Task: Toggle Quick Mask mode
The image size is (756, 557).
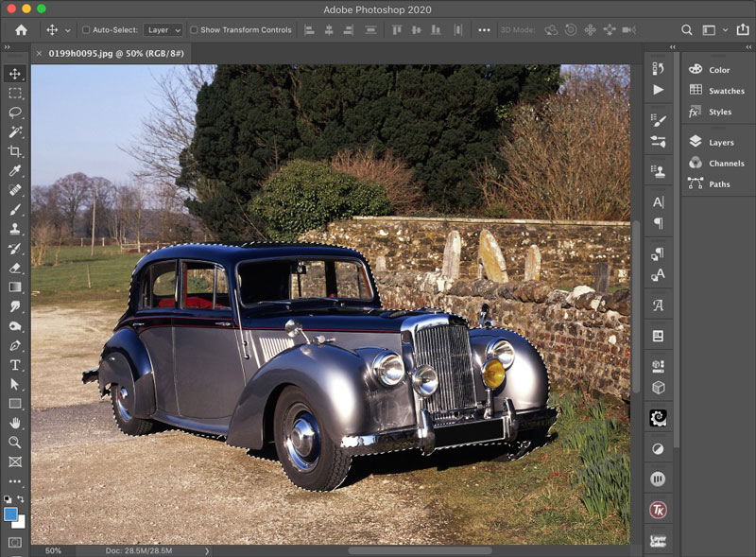Action: (15, 542)
